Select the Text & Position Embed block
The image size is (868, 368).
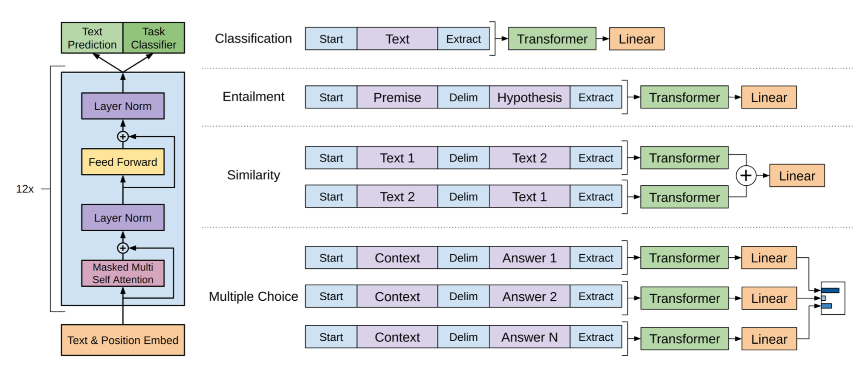tap(123, 340)
